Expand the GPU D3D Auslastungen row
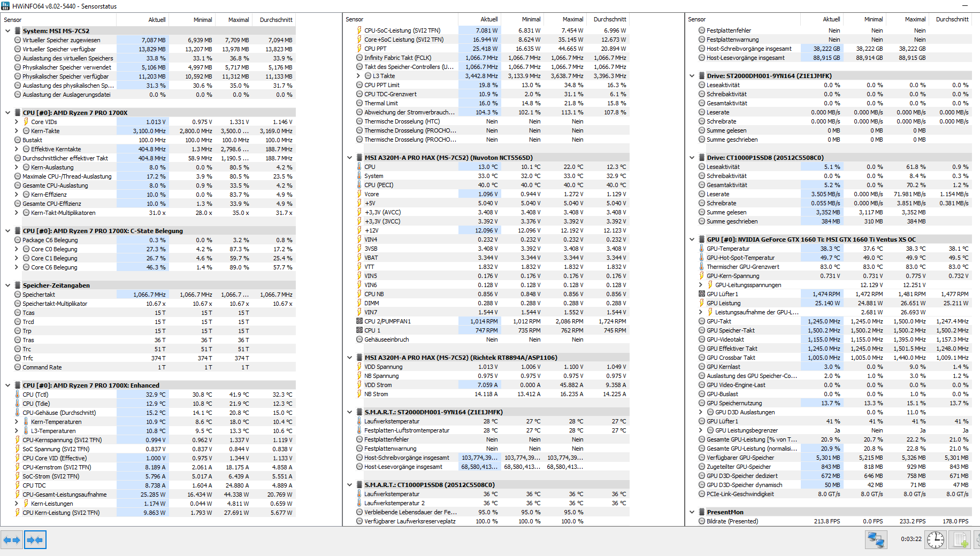Screen dimensions: 980x556 pos(701,412)
